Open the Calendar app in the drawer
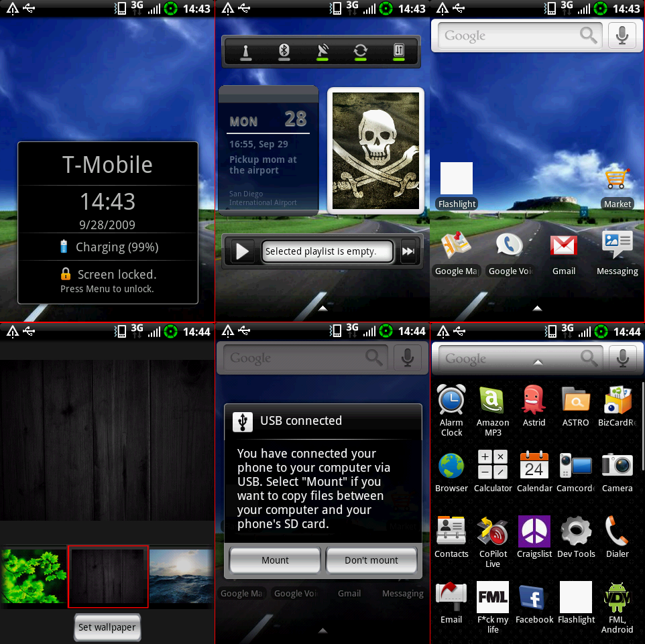The width and height of the screenshot is (645, 644). point(534,472)
